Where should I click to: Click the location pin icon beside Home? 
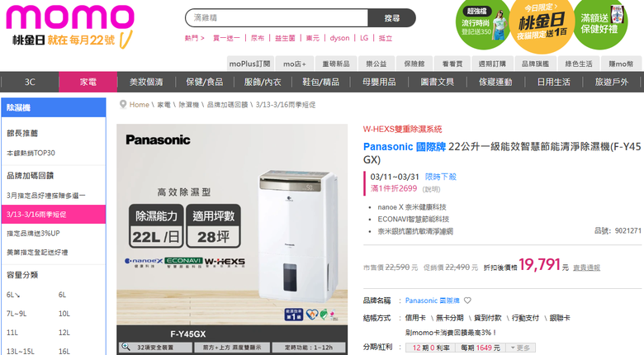click(123, 104)
